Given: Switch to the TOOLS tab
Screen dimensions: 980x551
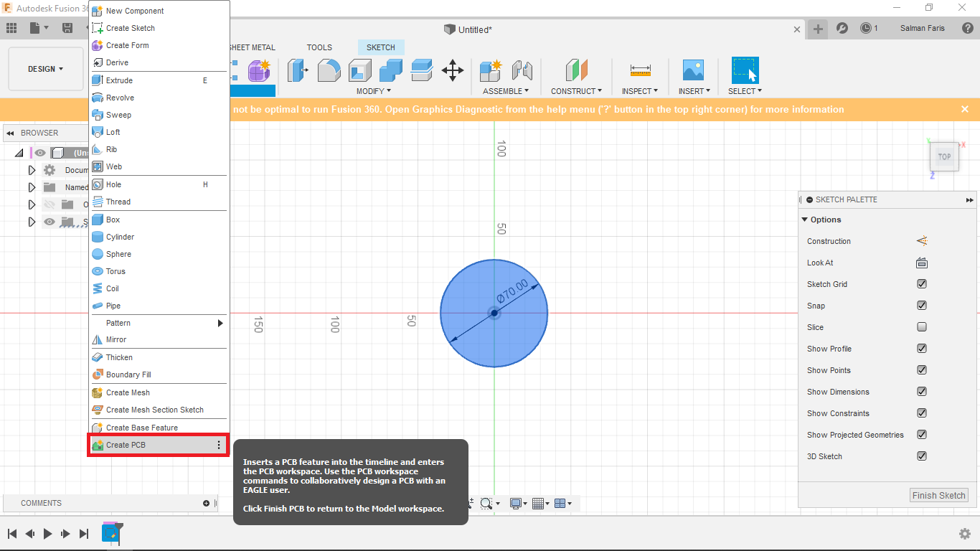Looking at the screenshot, I should pyautogui.click(x=319, y=47).
